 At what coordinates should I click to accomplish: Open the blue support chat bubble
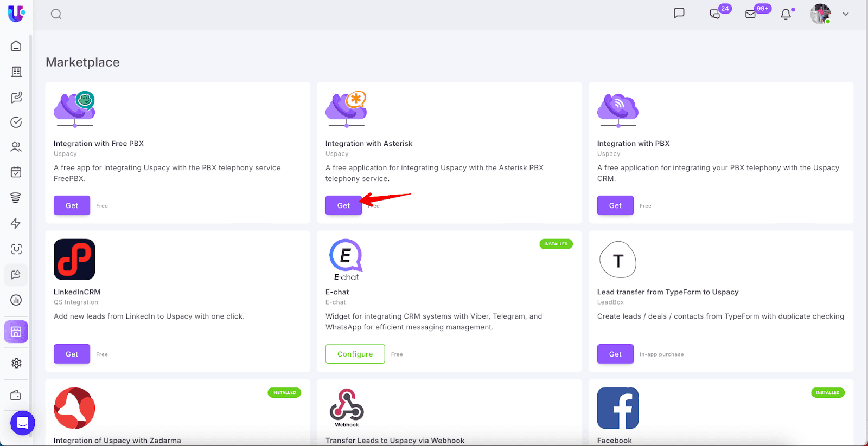click(x=23, y=423)
